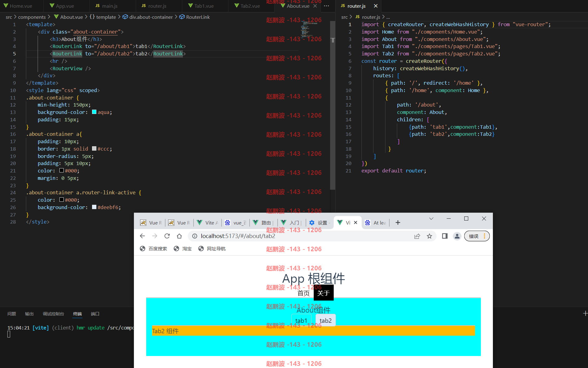Select the RouterLink breadcrumb item
This screenshot has height=368, width=588.
coord(195,17)
